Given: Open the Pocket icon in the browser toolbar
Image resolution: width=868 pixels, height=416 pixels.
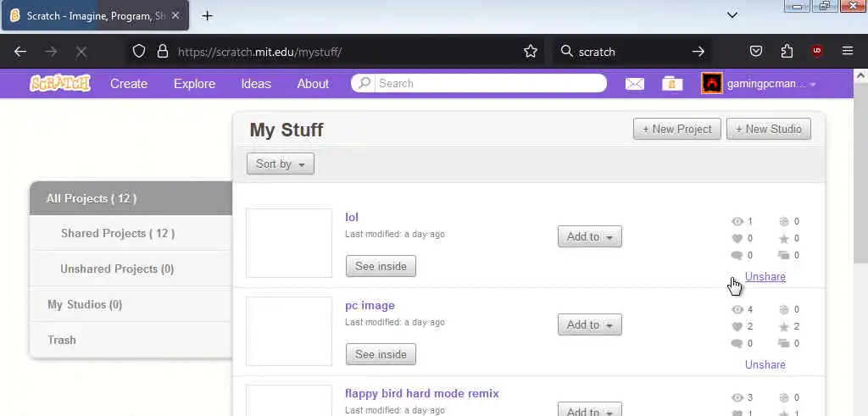Looking at the screenshot, I should [755, 52].
